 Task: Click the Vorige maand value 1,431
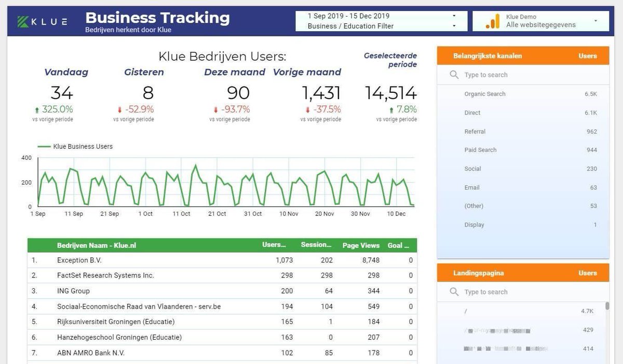(x=321, y=93)
